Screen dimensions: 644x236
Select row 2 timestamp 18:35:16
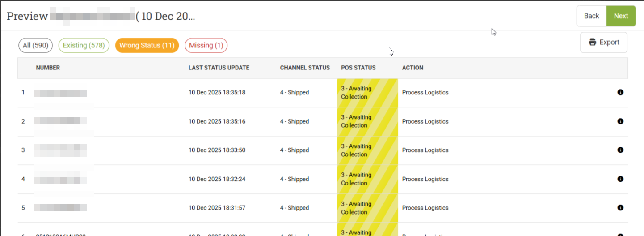pos(217,121)
